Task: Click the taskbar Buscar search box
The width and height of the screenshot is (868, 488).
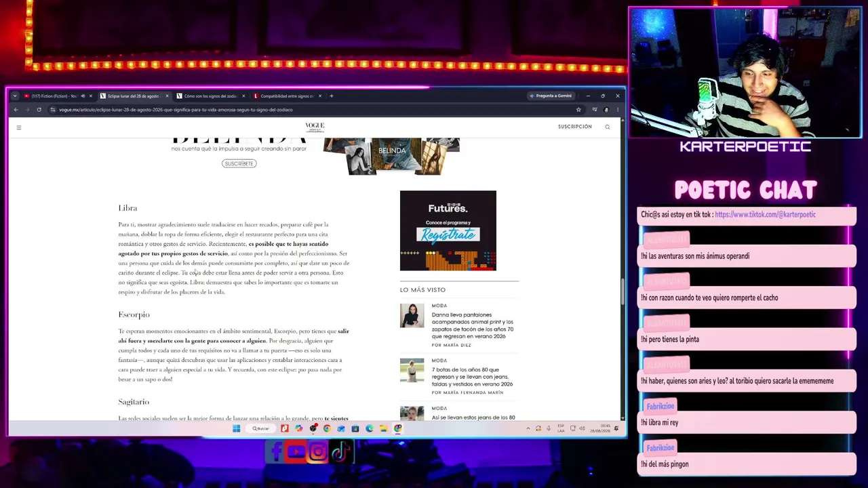Action: pos(261,428)
